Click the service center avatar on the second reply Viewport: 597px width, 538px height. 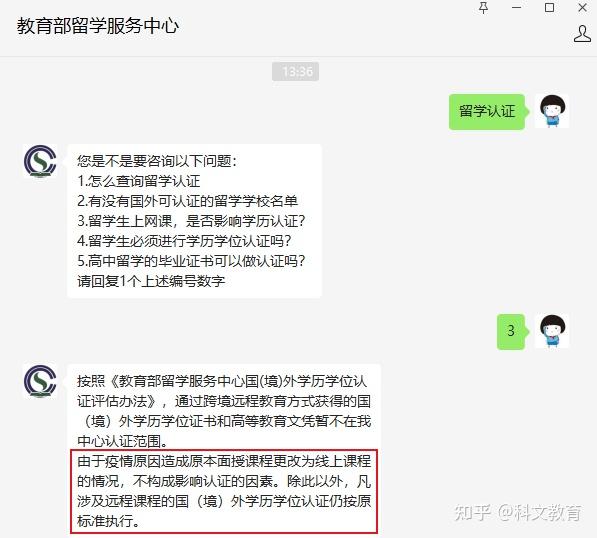40,381
